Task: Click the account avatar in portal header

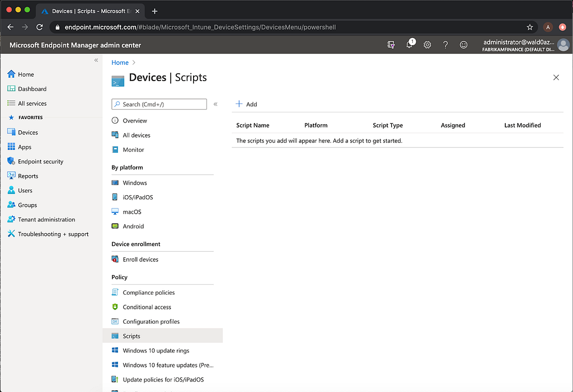Action: [x=563, y=45]
